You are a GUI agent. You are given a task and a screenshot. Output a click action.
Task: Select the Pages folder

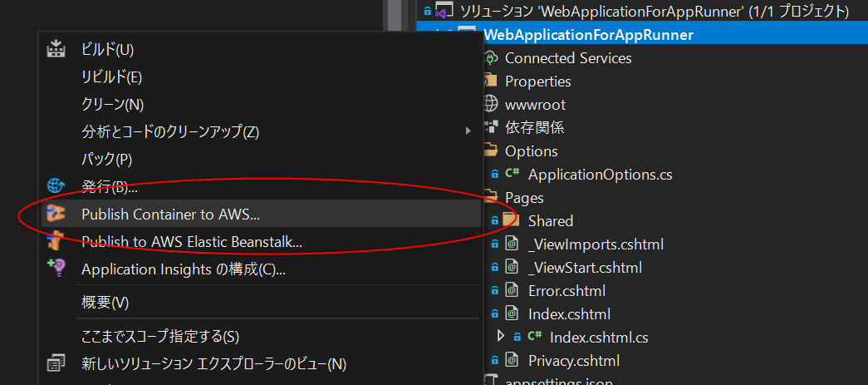click(x=523, y=198)
